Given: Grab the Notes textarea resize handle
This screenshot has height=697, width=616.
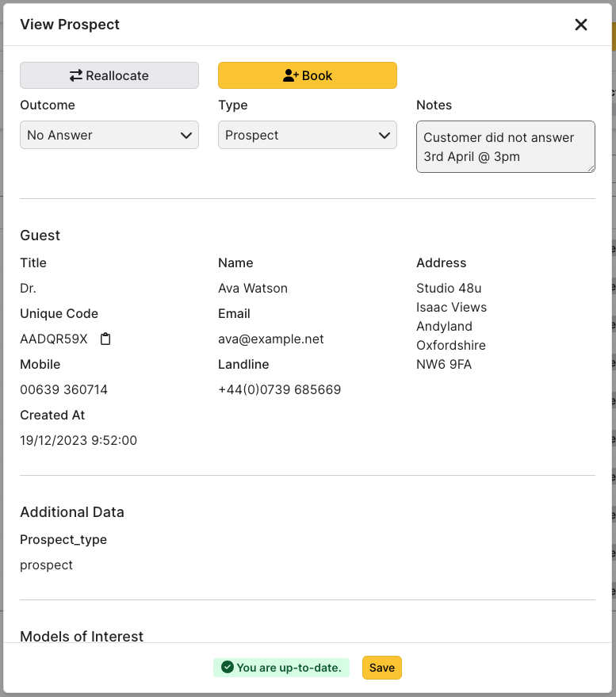Looking at the screenshot, I should click(590, 167).
